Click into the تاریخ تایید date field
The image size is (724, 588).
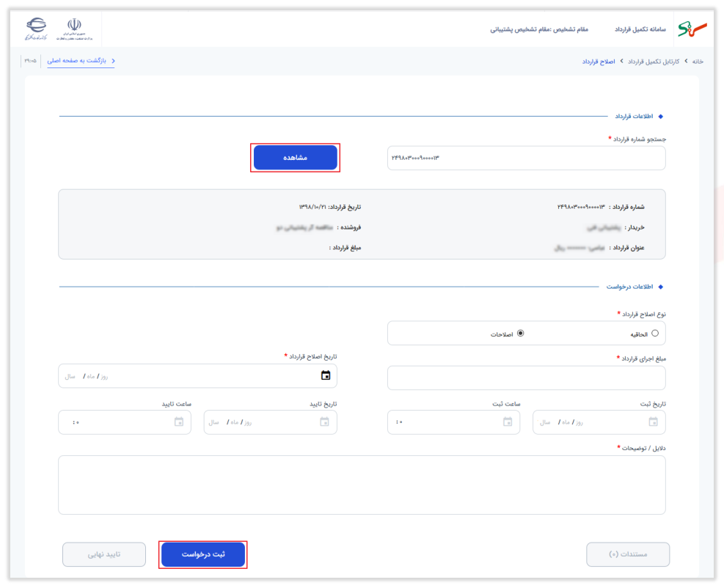click(270, 422)
